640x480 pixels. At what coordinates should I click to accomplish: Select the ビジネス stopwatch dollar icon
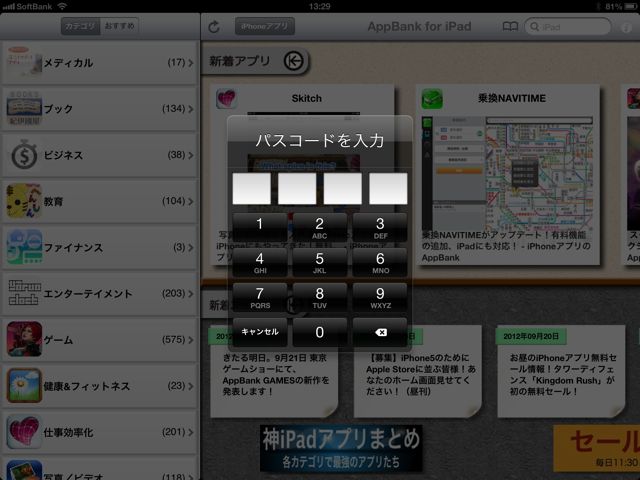[x=24, y=155]
